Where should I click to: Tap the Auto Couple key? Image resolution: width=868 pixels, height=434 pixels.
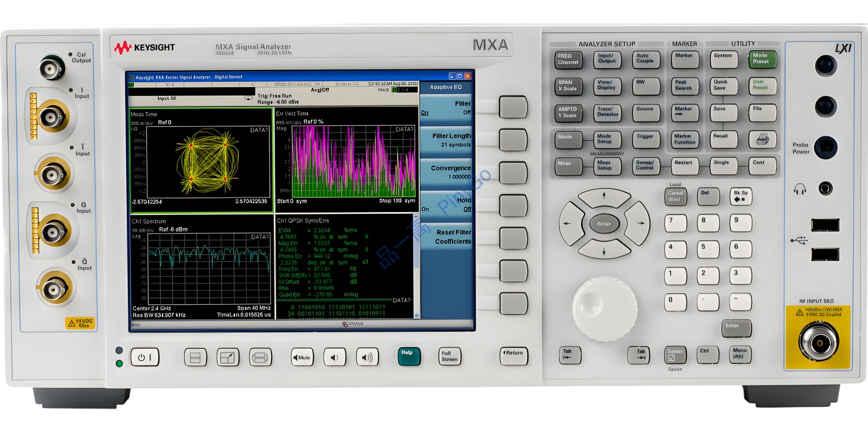(x=646, y=59)
